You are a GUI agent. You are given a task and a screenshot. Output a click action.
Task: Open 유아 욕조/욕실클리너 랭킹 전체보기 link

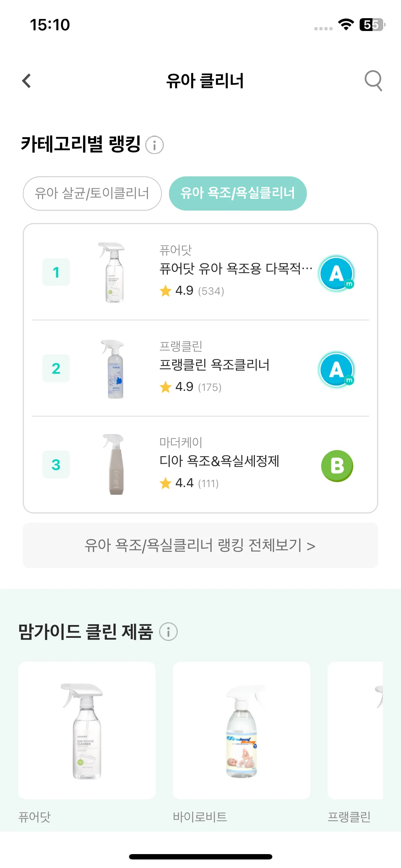(200, 546)
